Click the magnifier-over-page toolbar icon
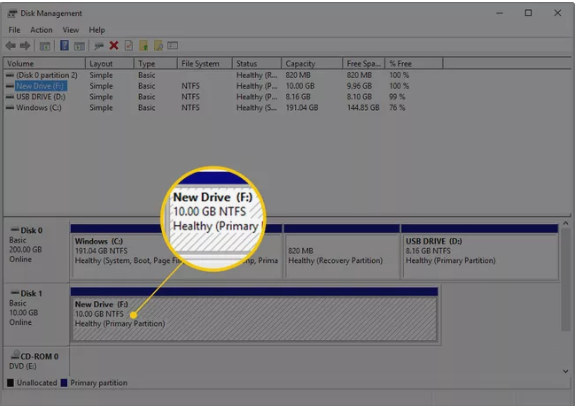Screen dimensions: 576x406 click(158, 46)
